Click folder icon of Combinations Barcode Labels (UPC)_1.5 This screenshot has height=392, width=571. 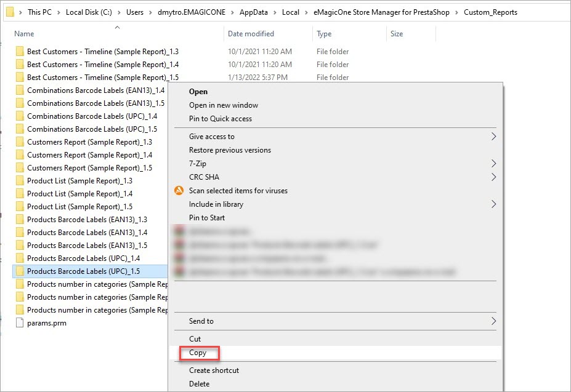(x=20, y=129)
